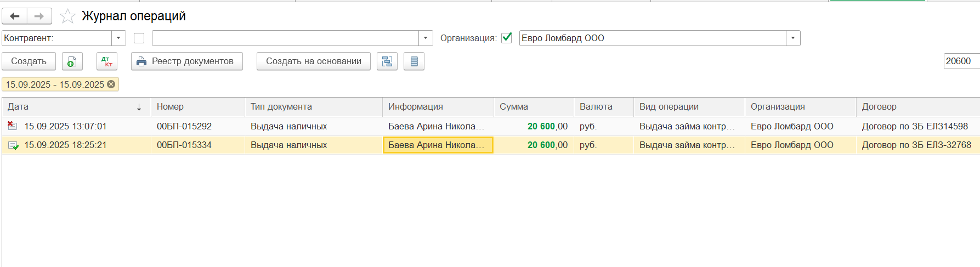Click the document structure icon button
The image size is (980, 267).
tap(387, 61)
